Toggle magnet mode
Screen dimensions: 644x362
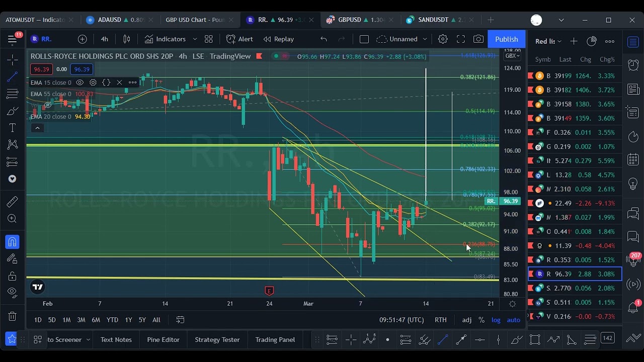[13, 242]
